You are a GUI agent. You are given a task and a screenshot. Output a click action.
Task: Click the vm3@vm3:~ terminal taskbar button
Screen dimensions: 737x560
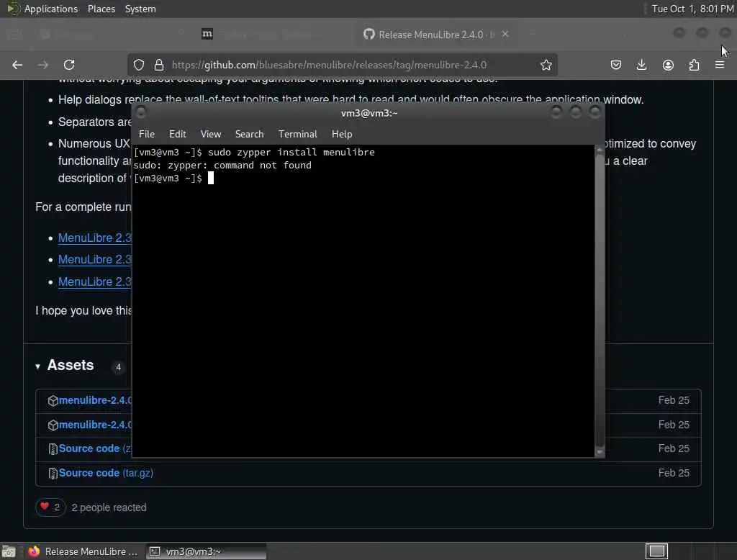click(207, 551)
